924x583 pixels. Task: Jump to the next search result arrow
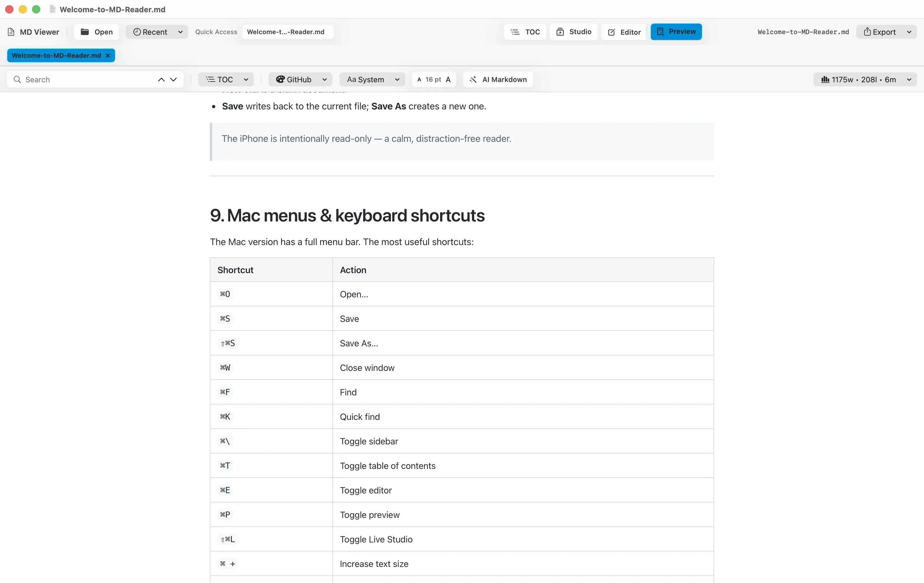(173, 79)
